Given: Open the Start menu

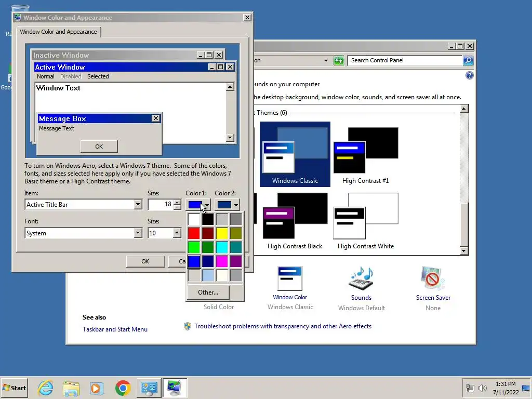Looking at the screenshot, I should [14, 388].
